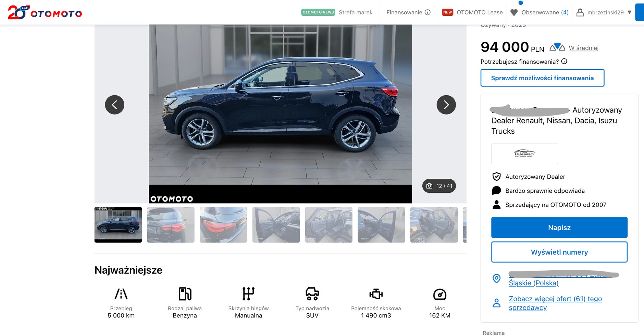Open the Finansowanie menu item
This screenshot has height=336, width=644.
pyautogui.click(x=404, y=12)
